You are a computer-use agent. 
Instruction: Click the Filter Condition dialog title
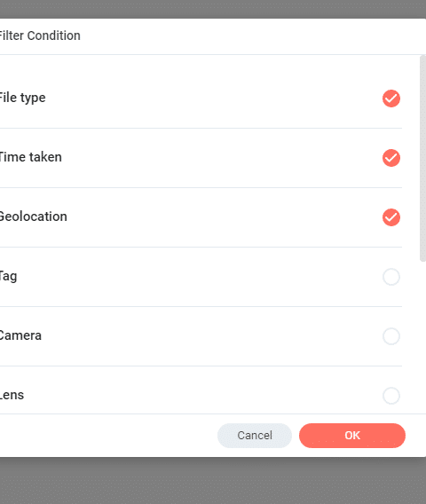click(40, 35)
